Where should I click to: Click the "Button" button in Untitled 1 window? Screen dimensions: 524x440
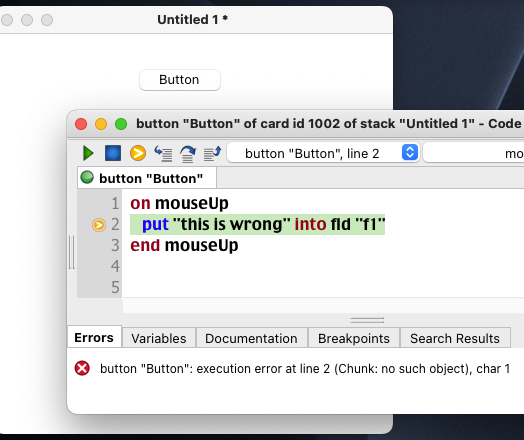coord(180,80)
